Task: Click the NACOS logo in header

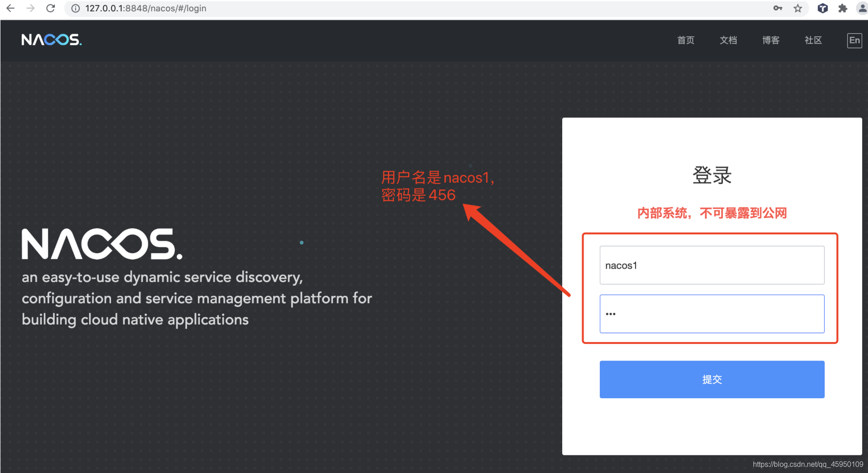Action: (52, 40)
